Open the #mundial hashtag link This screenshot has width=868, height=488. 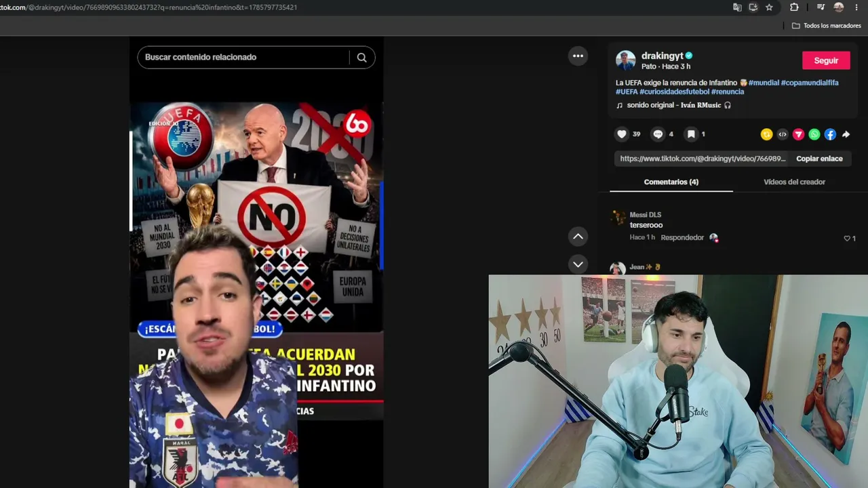point(764,83)
